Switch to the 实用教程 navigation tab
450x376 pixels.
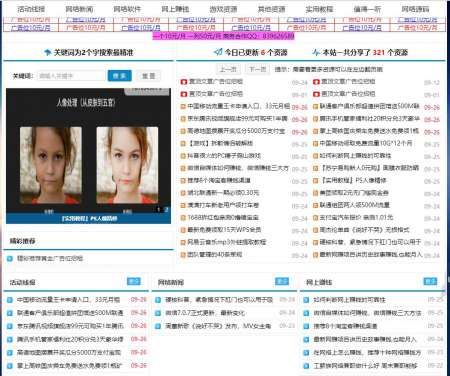click(x=319, y=9)
